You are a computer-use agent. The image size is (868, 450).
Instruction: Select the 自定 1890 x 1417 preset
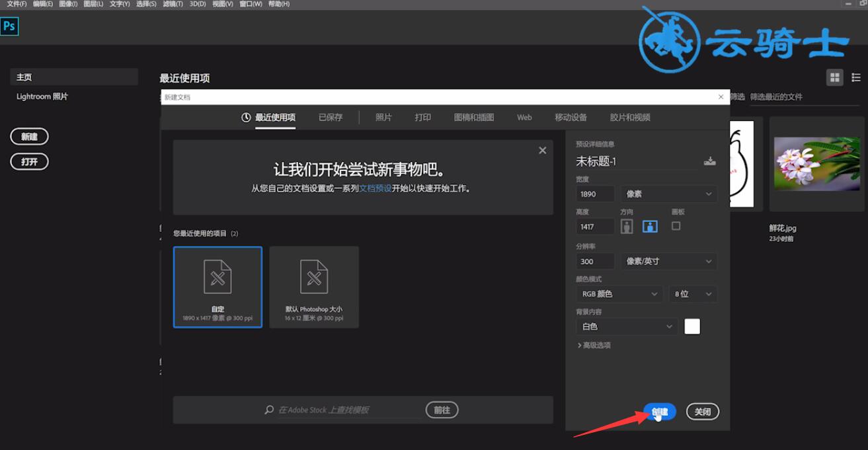click(x=217, y=287)
